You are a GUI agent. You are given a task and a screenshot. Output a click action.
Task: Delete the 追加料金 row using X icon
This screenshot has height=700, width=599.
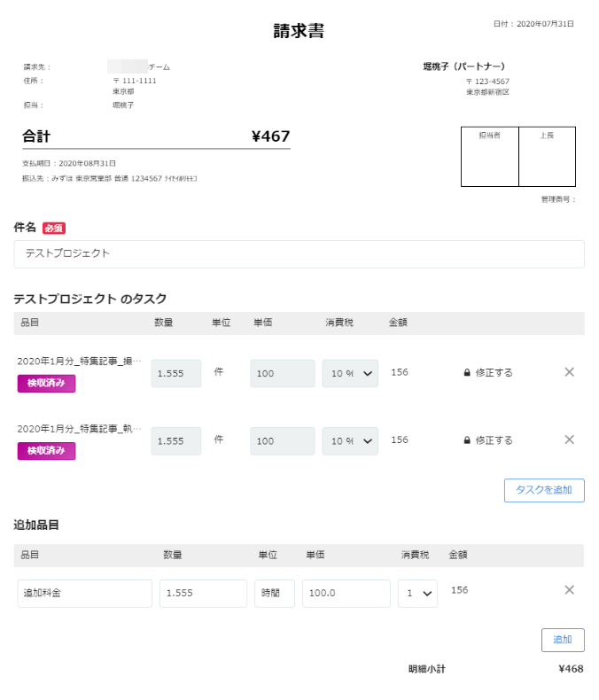click(x=569, y=590)
